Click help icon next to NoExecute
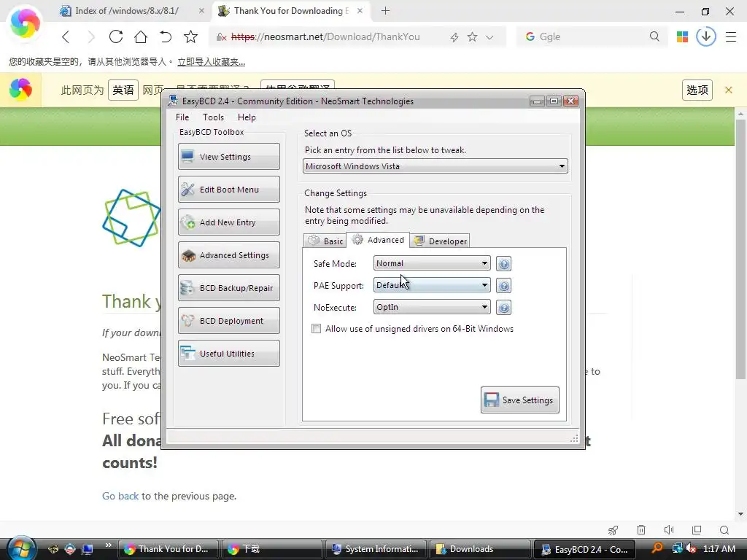 [503, 307]
